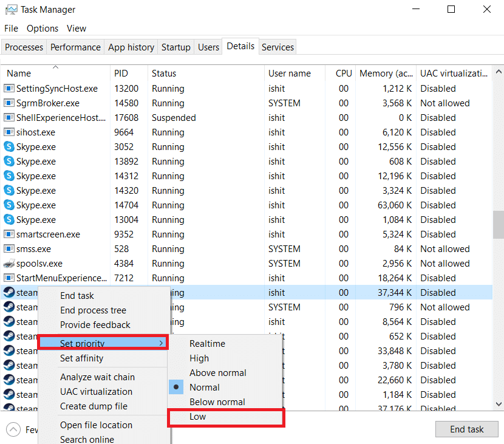This screenshot has width=504, height=444.
Task: Choose Analyze wait chain option
Action: (103, 377)
